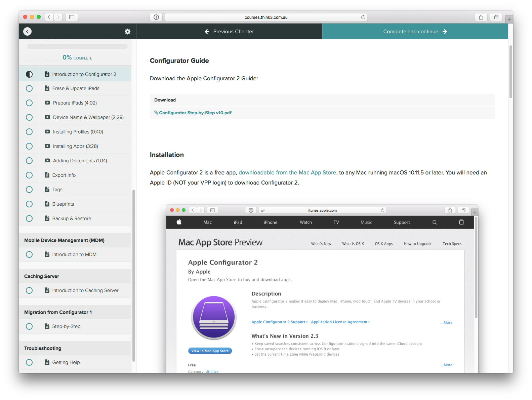The image size is (532, 400).
Task: Click the paperclip attachment icon by PDF
Action: coord(156,113)
